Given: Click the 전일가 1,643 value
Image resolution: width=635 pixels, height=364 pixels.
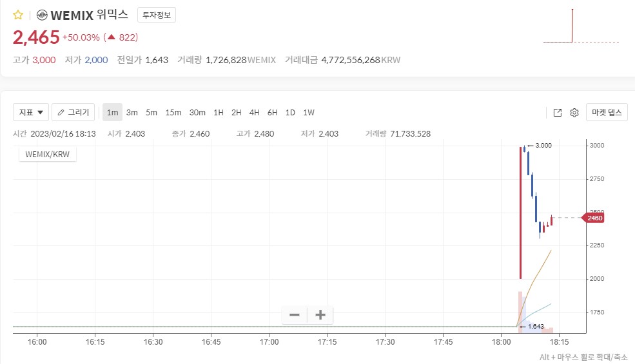Looking at the screenshot, I should tap(142, 60).
